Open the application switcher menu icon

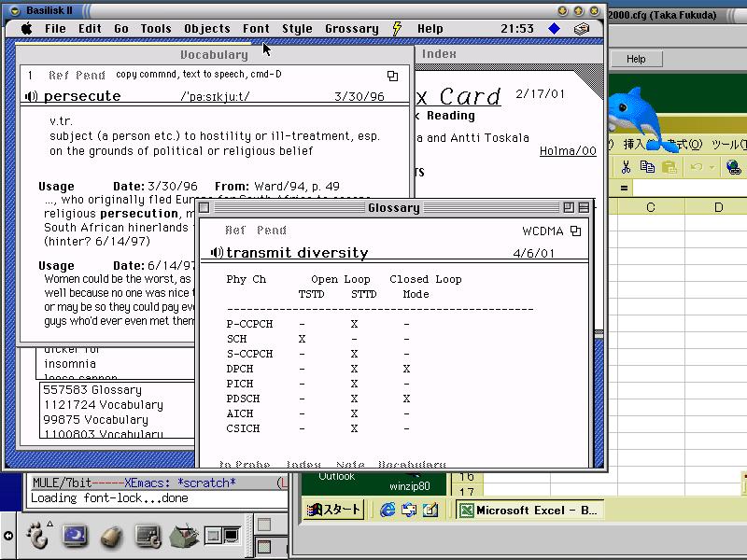(x=582, y=29)
